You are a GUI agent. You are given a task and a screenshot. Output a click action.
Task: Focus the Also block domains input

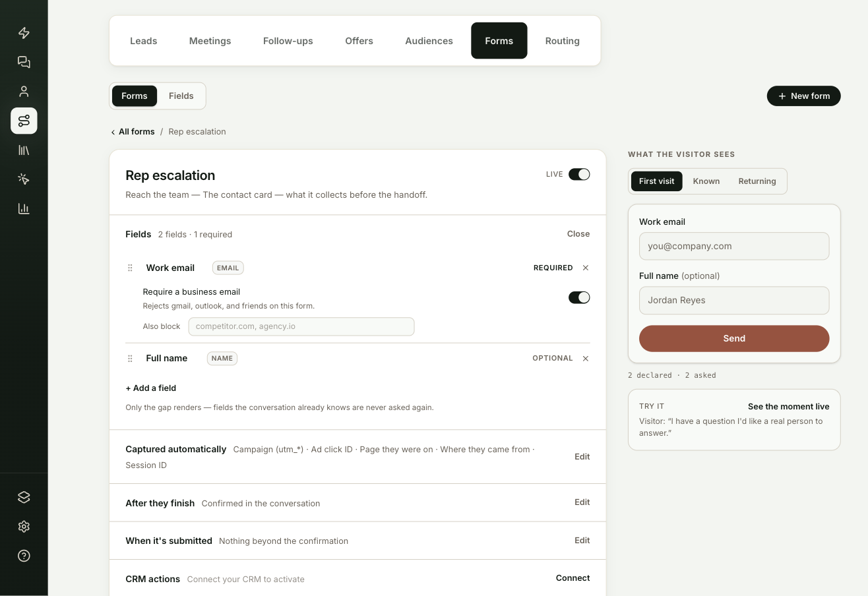click(301, 326)
